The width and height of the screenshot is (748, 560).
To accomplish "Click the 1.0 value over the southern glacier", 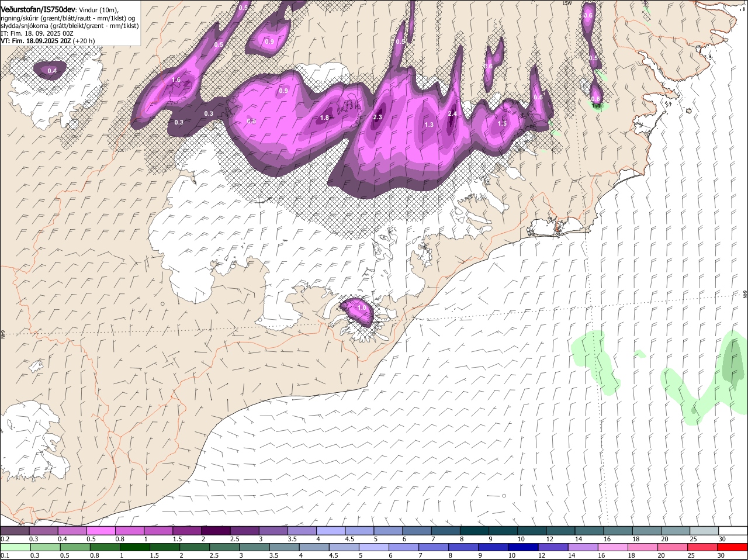I will click(x=362, y=307).
